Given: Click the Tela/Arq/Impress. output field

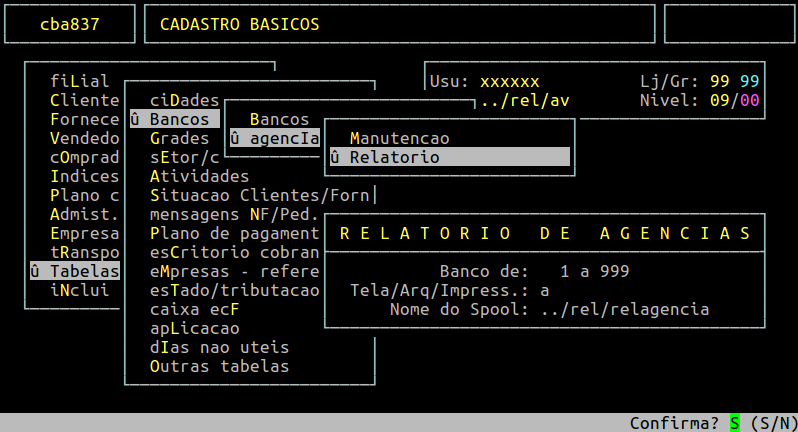Looking at the screenshot, I should click(x=545, y=290).
